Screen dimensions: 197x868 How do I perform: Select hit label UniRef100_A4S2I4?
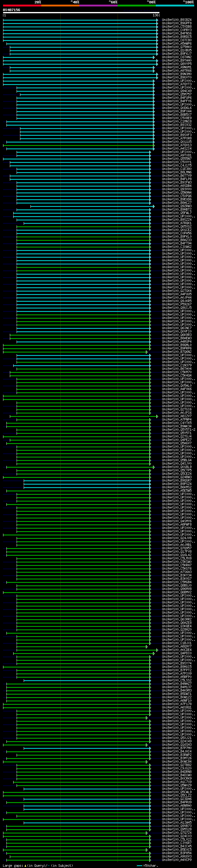176,149
